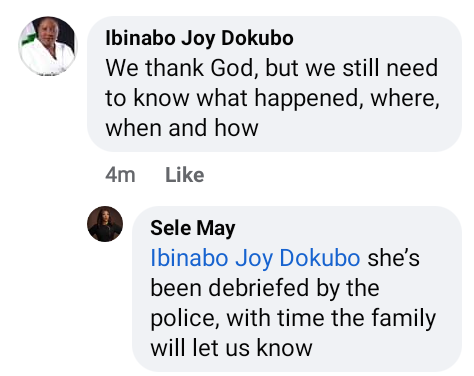Visit Ibinabo Joy Dokubo's profile via bold name
474x376 pixels.
[x=199, y=38]
